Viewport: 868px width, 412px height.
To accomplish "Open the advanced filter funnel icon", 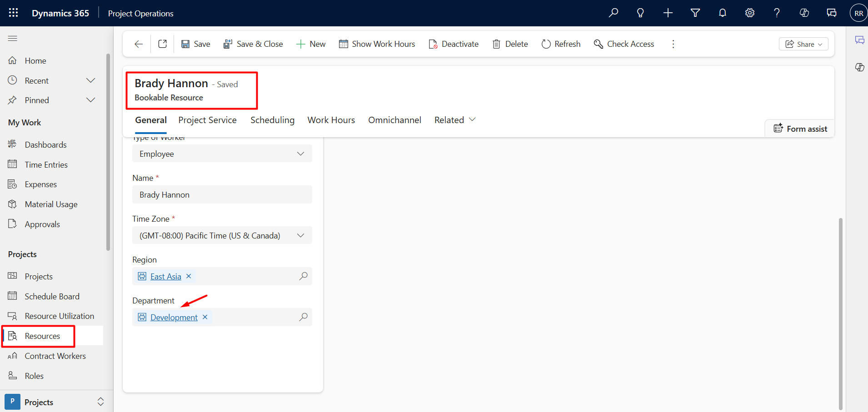I will pos(695,13).
